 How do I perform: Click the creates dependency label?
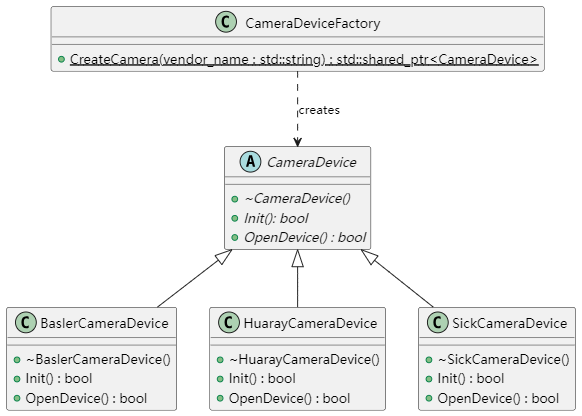click(319, 110)
